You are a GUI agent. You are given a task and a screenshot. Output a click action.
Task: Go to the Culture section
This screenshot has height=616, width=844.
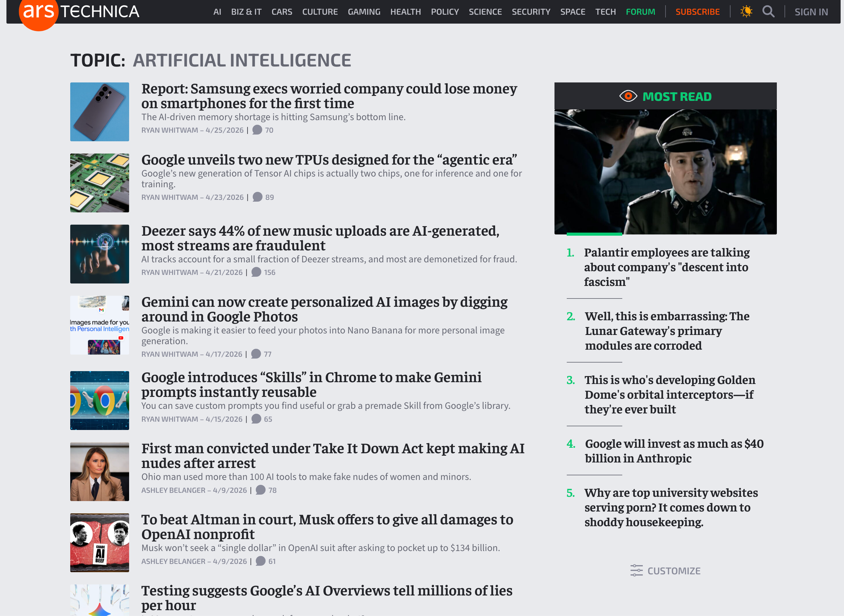(x=320, y=12)
